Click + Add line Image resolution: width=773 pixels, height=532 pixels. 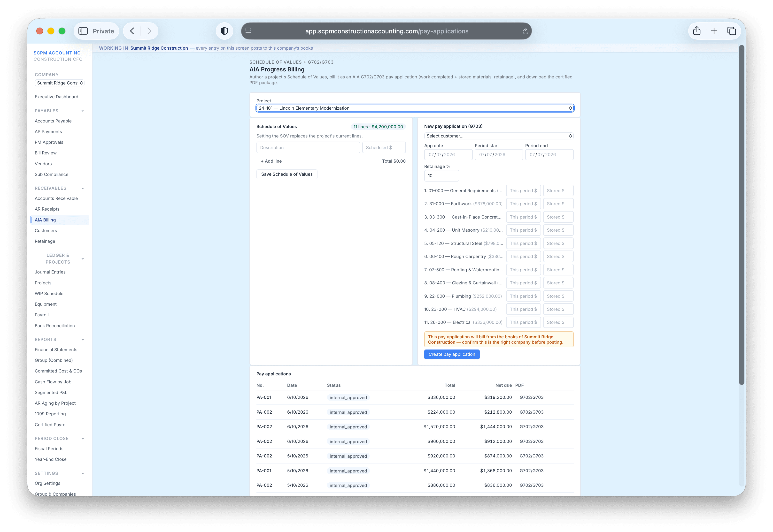271,161
